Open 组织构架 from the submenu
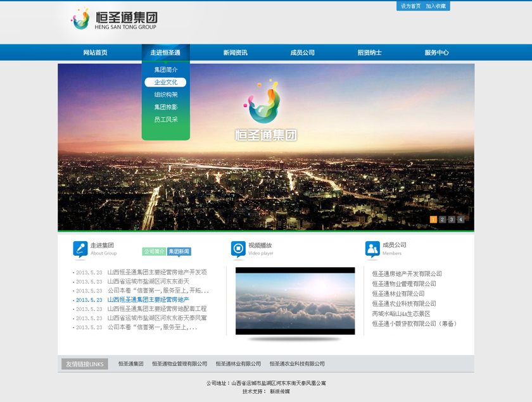This screenshot has width=532, height=402. 165,95
